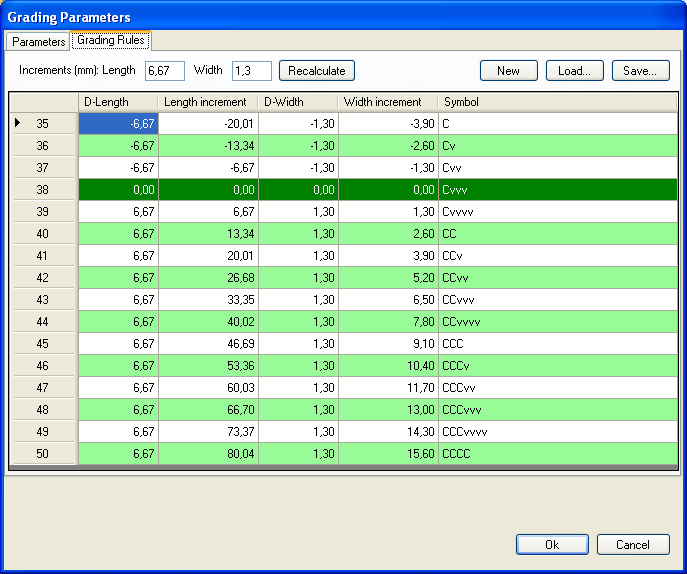This screenshot has height=574, width=687.
Task: Select row header for size 42
Action: click(43, 278)
